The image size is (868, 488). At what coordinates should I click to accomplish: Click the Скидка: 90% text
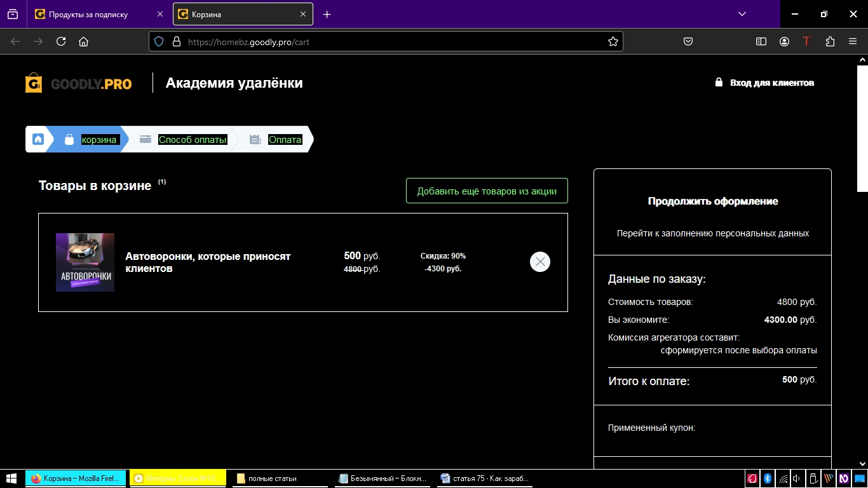[x=443, y=256]
